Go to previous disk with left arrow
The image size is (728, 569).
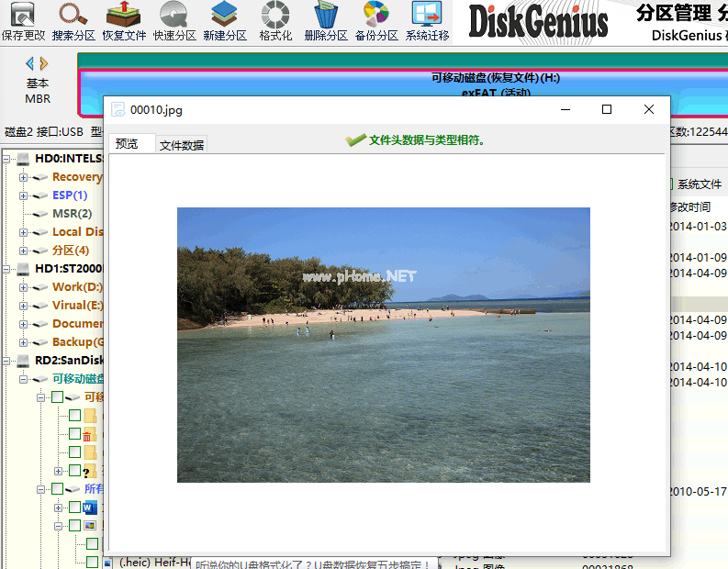point(29,63)
